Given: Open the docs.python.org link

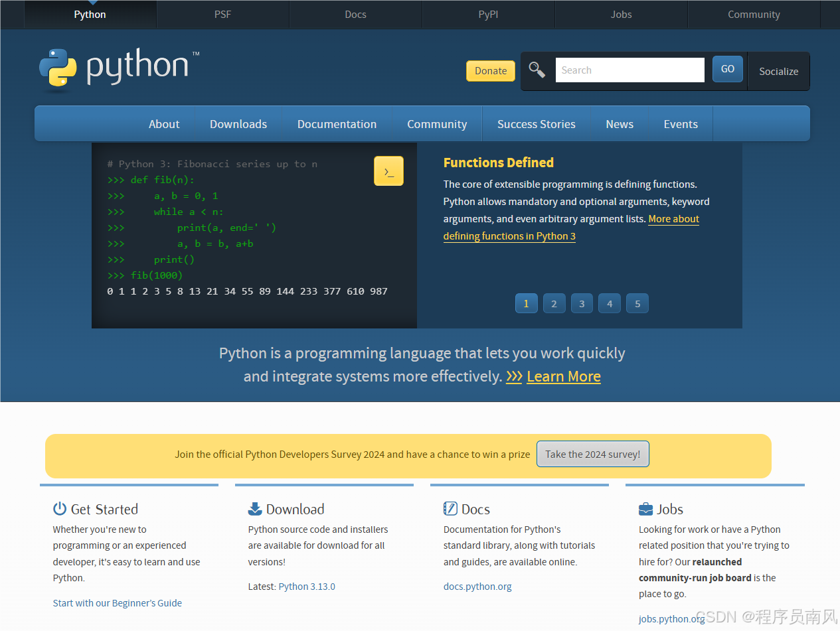Looking at the screenshot, I should [477, 587].
